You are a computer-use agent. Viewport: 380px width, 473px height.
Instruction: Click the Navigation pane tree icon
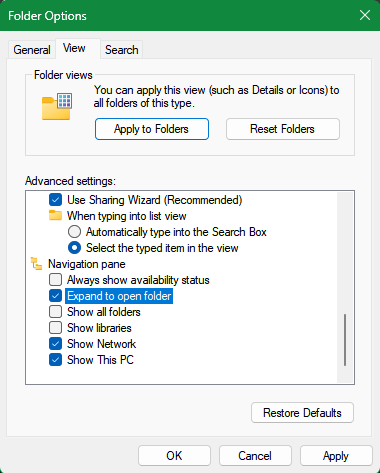point(36,264)
